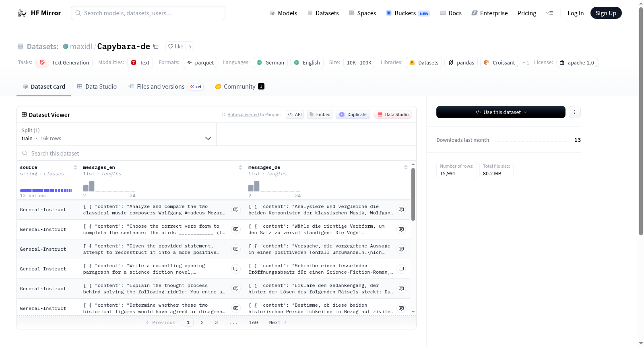This screenshot has height=347, width=644.
Task: Click the messages_en lengths histogram
Action: (x=109, y=186)
